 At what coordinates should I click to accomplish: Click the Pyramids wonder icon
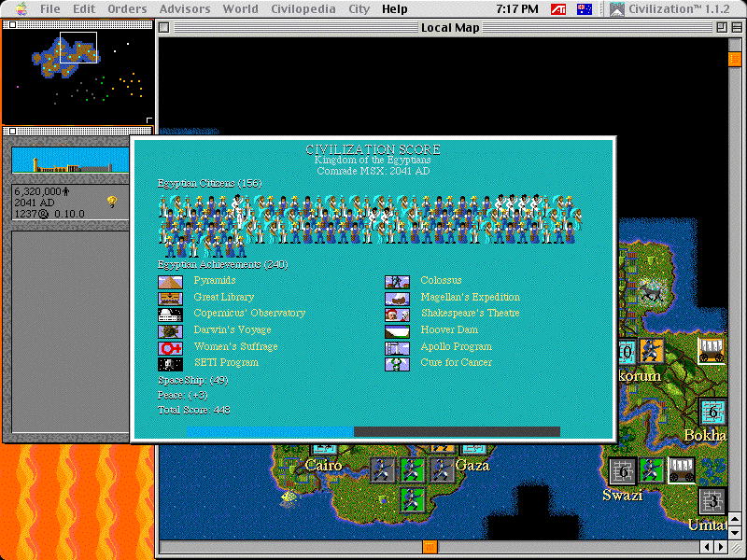click(x=170, y=282)
